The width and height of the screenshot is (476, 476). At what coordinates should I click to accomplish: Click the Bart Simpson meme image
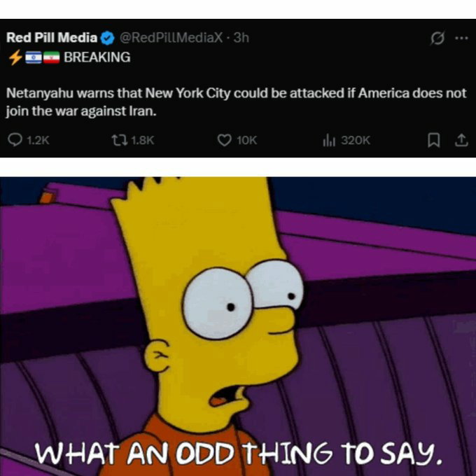(x=238, y=326)
